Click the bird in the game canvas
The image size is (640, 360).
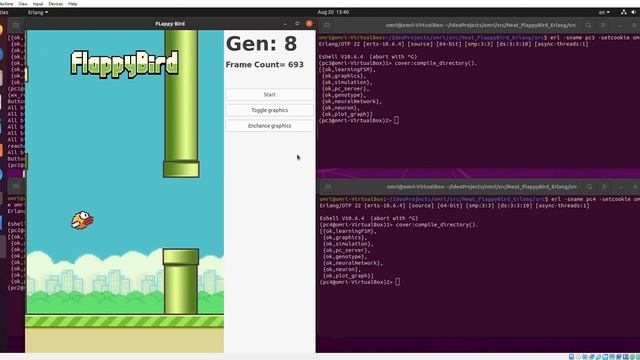click(x=82, y=220)
